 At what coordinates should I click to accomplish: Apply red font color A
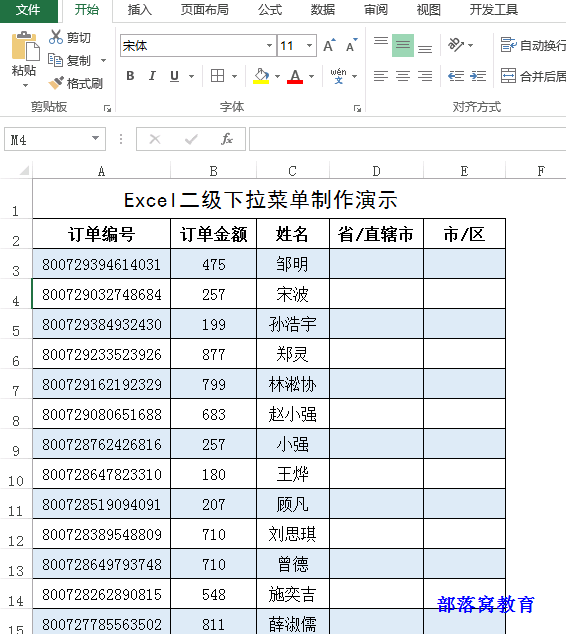[295, 76]
